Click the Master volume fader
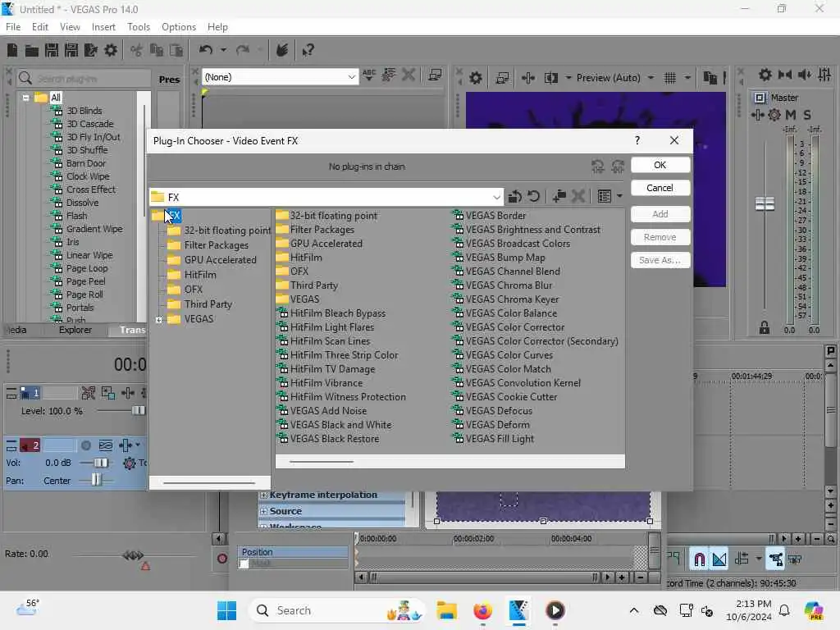Screen dimensions: 840x630 765,203
